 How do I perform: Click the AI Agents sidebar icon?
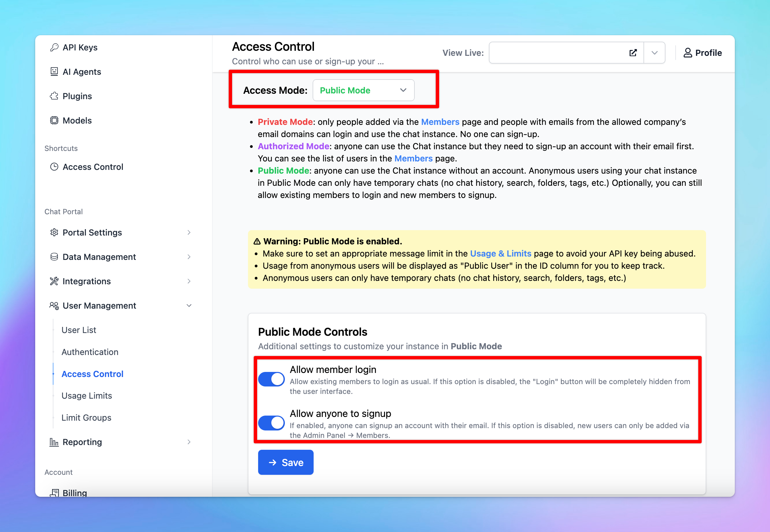tap(54, 72)
